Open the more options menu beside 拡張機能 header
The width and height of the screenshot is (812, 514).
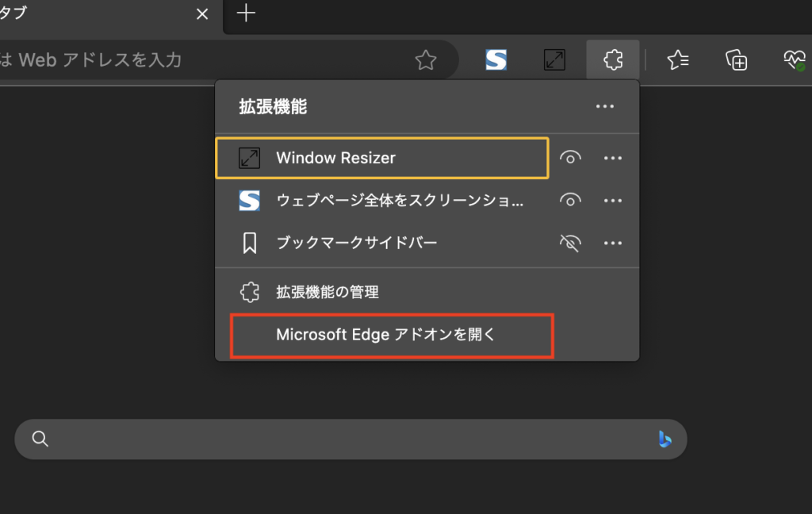604,107
